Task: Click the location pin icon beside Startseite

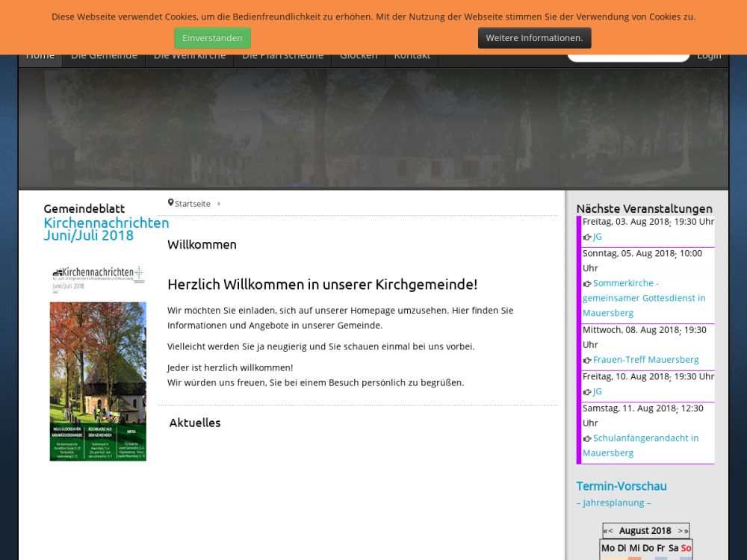Action: (170, 203)
